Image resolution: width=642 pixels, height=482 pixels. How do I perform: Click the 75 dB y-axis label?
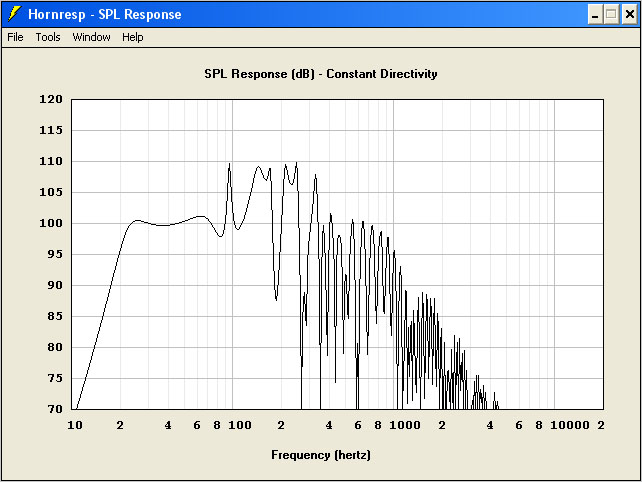[x=55, y=378]
